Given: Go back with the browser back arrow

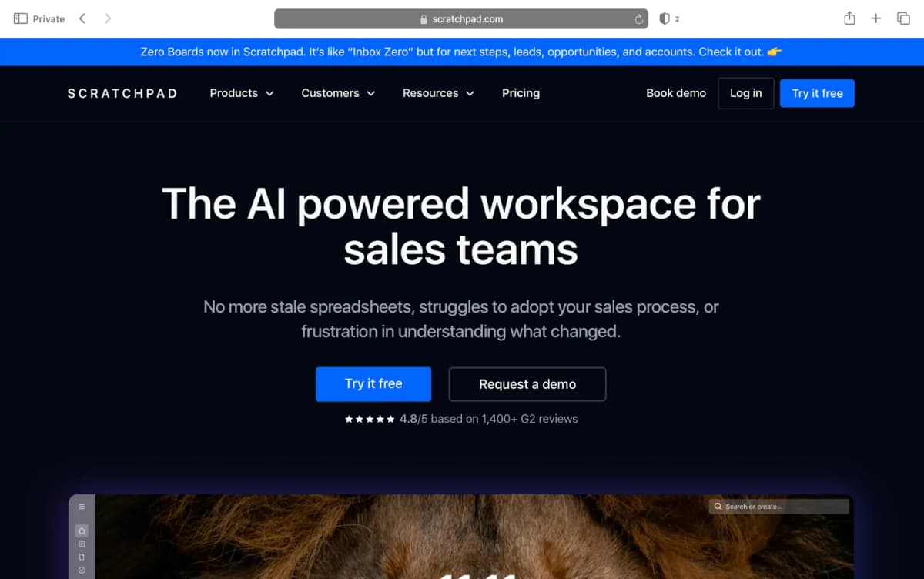Looking at the screenshot, I should tap(82, 18).
